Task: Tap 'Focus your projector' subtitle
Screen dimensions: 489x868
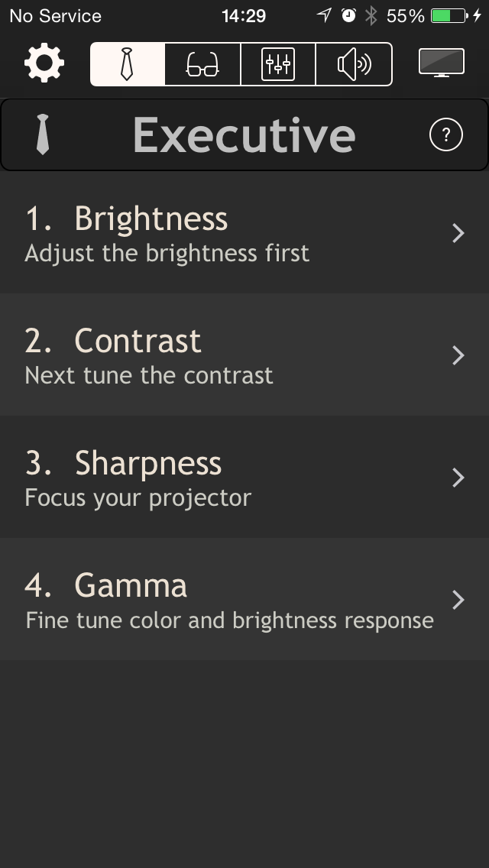Action: [x=138, y=498]
